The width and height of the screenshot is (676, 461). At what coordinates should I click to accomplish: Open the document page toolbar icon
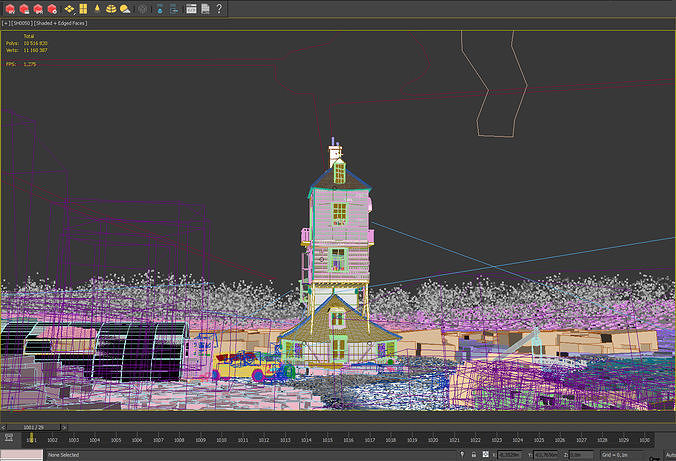206,9
